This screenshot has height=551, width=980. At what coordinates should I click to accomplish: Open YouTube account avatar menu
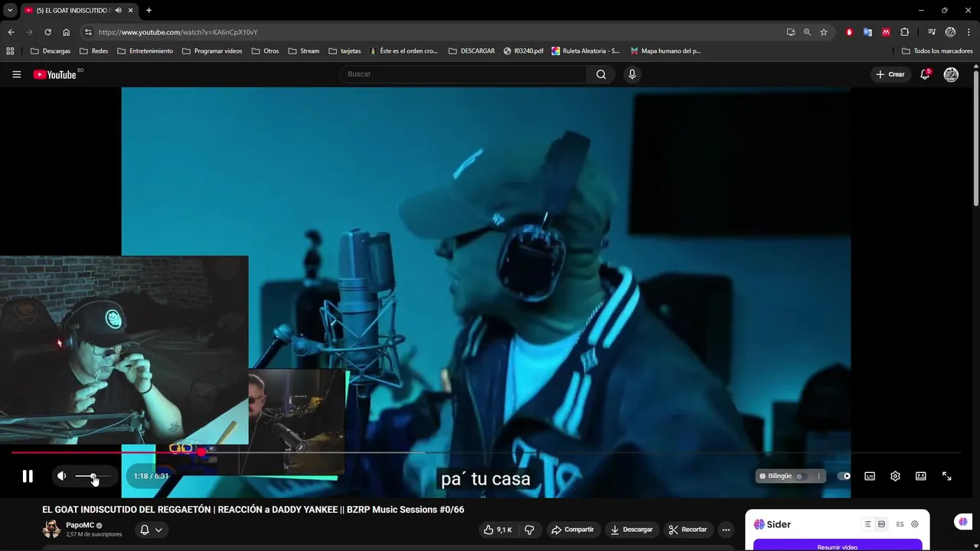(x=951, y=74)
